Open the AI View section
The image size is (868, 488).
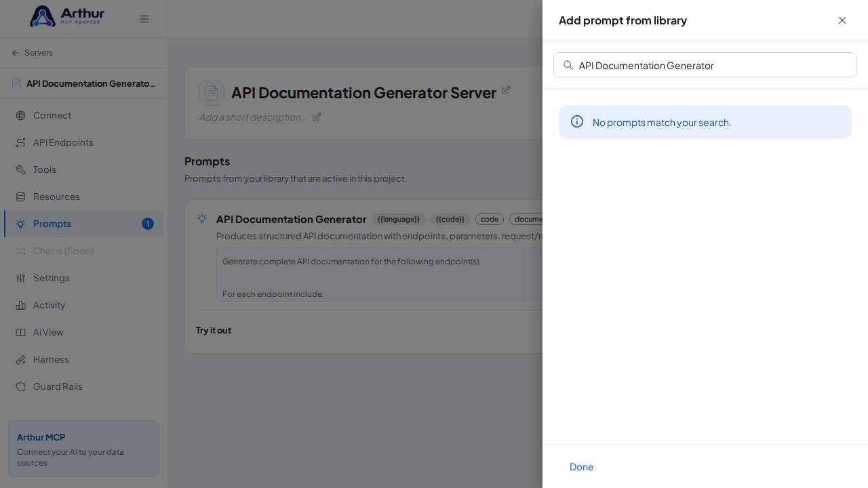[x=83, y=332]
